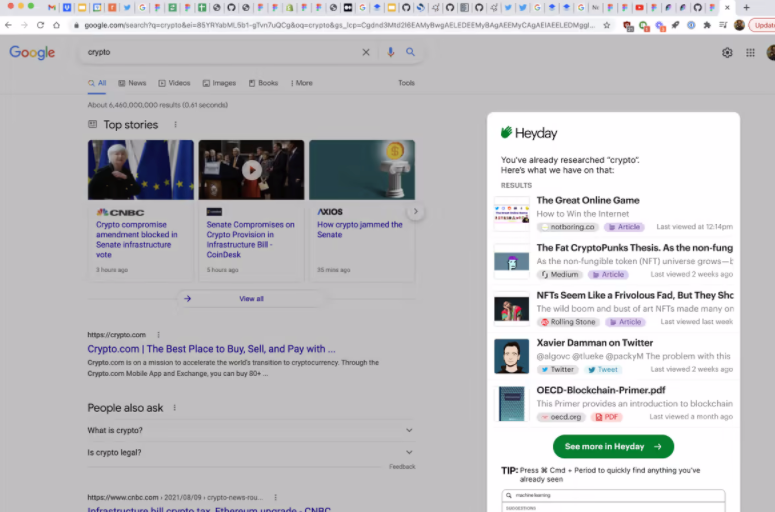Play the CoinDesk story video

[252, 170]
